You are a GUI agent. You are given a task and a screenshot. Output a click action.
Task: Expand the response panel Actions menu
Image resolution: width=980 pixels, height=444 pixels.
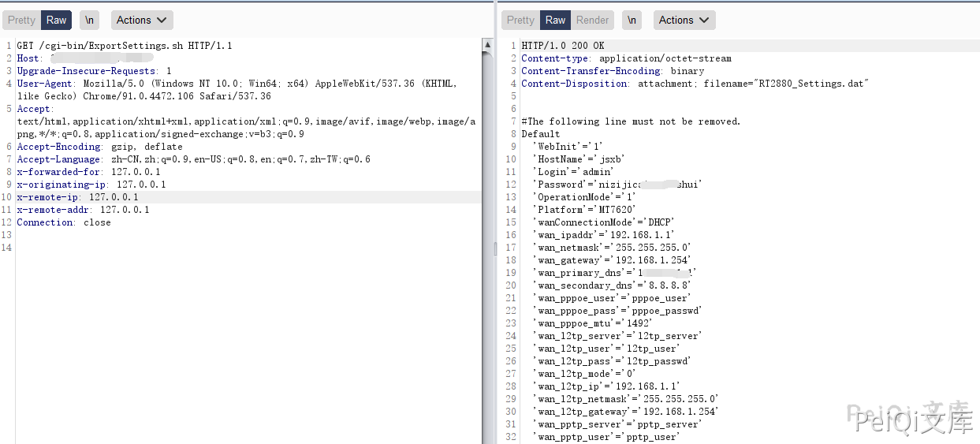pos(684,21)
